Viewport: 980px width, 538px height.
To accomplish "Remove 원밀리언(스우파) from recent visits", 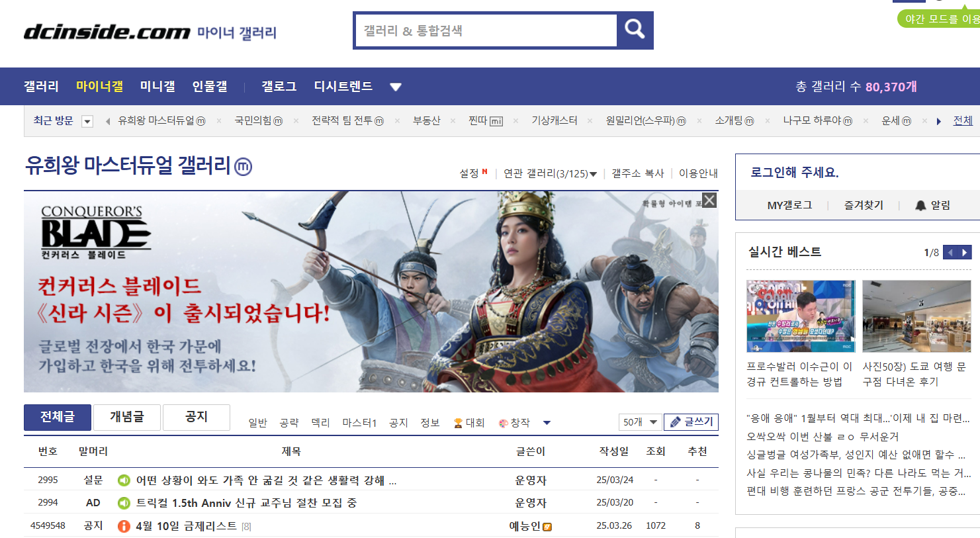I will click(x=699, y=121).
